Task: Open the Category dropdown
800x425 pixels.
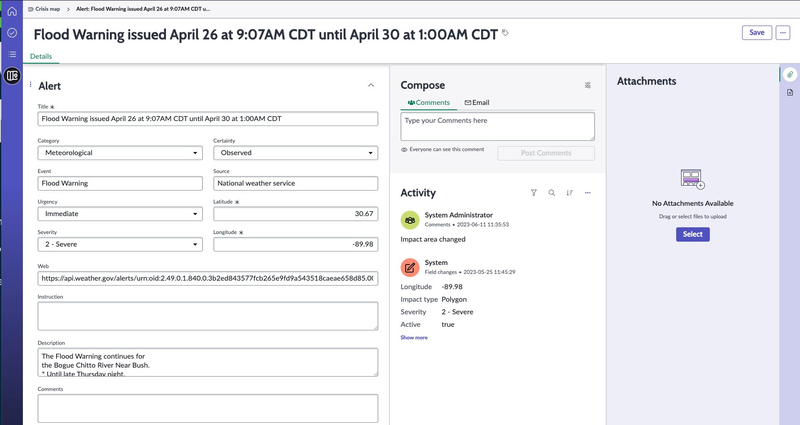Action: [x=120, y=153]
